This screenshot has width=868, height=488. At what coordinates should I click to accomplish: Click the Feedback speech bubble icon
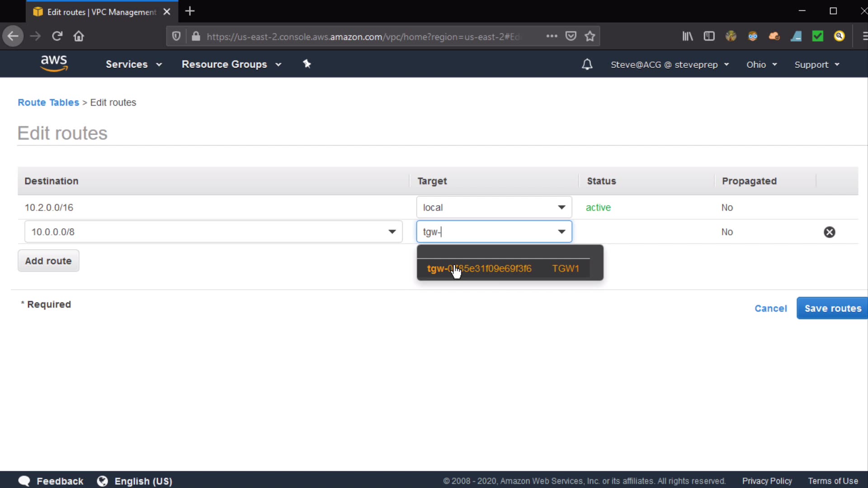click(24, 481)
